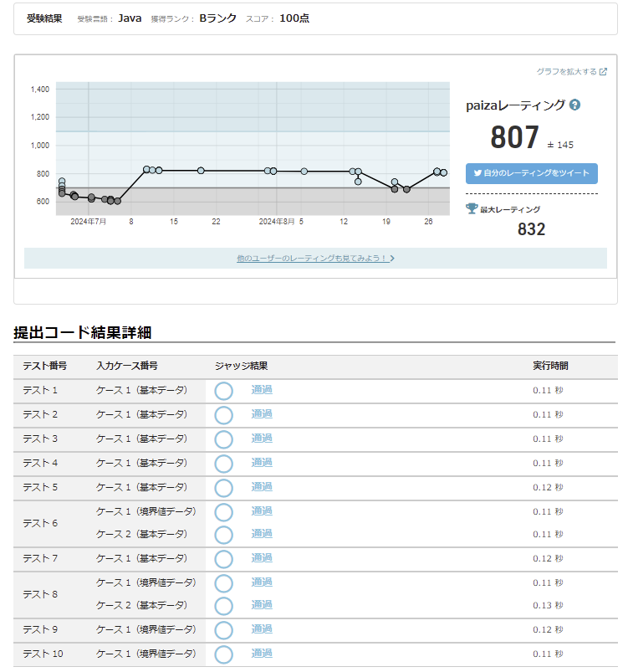Click the 実行時間 column header

pyautogui.click(x=550, y=367)
